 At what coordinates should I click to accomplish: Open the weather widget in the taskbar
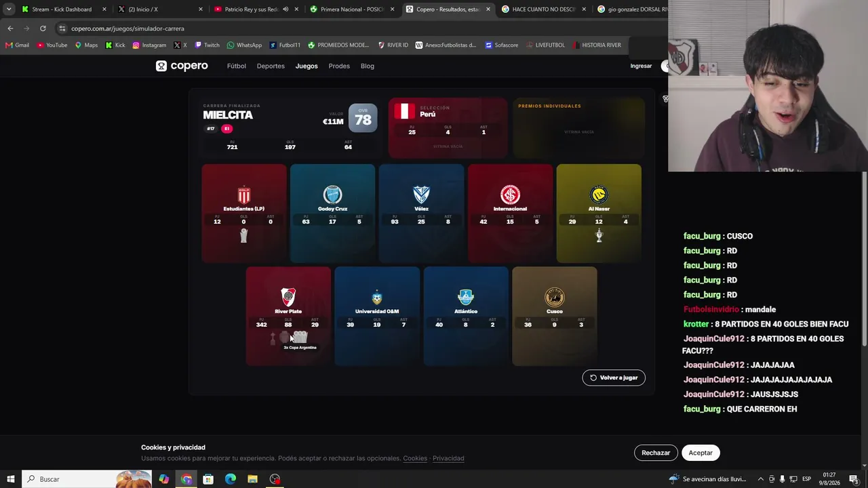pos(707,479)
